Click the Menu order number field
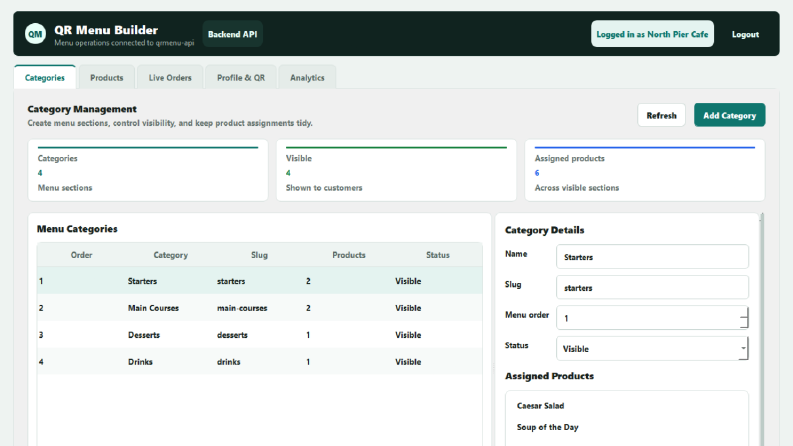 [x=652, y=318]
